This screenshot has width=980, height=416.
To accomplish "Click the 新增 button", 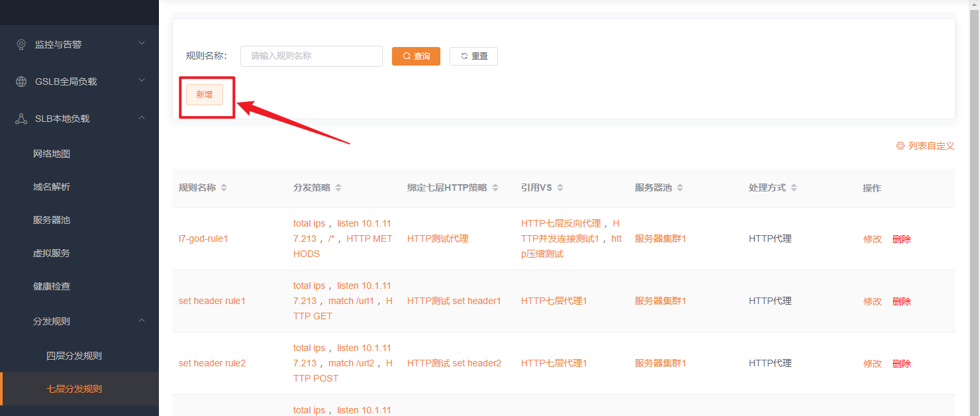I will pos(205,95).
